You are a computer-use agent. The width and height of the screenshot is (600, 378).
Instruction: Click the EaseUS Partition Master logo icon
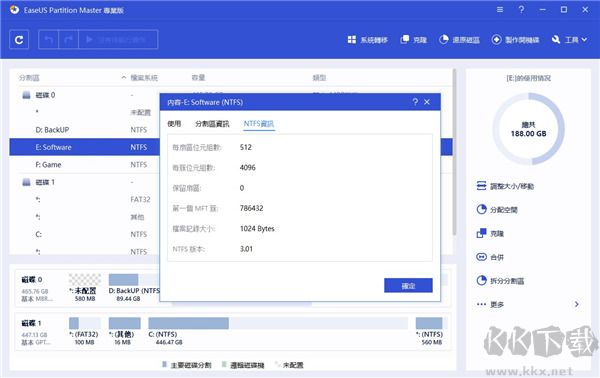point(15,10)
